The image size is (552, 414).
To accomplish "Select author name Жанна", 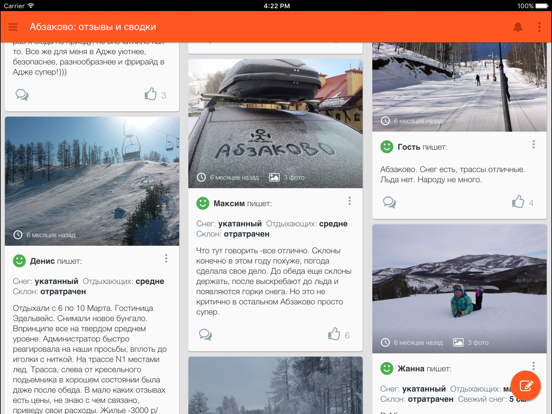I will (411, 369).
